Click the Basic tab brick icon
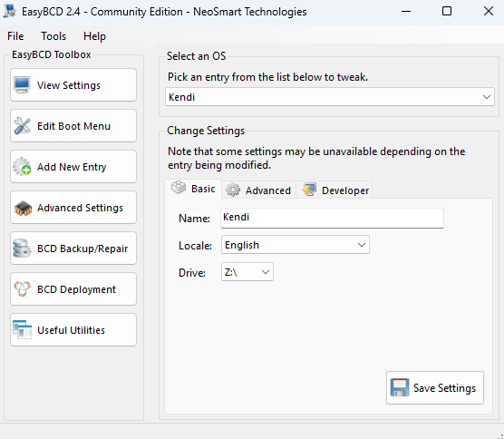 [x=179, y=188]
